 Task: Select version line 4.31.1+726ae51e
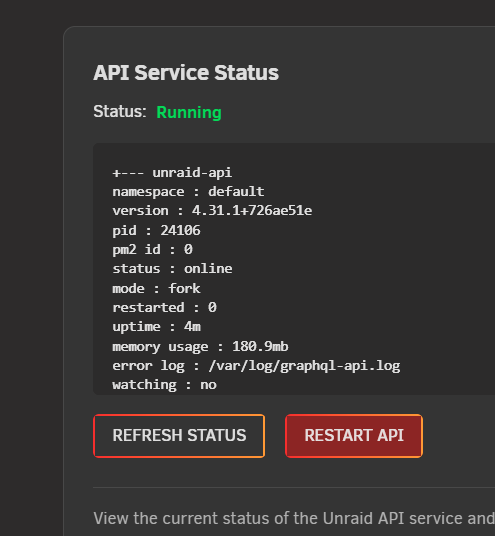[x=212, y=211]
